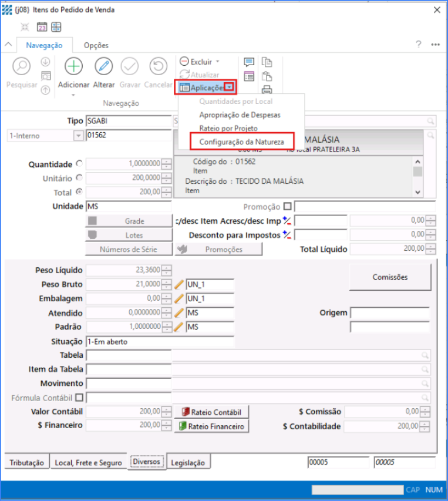Click the Adicionar plus icon
Viewport: 448px width, 501px height.
(73, 66)
